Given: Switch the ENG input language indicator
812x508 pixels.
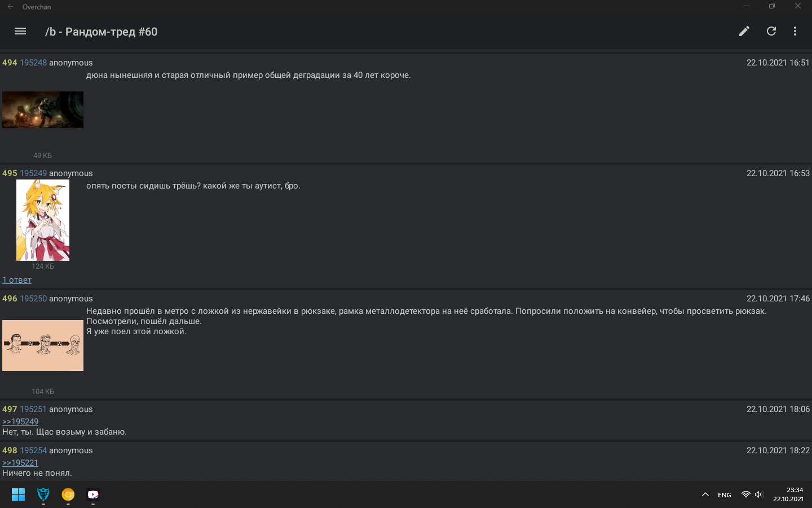Looking at the screenshot, I should (725, 495).
